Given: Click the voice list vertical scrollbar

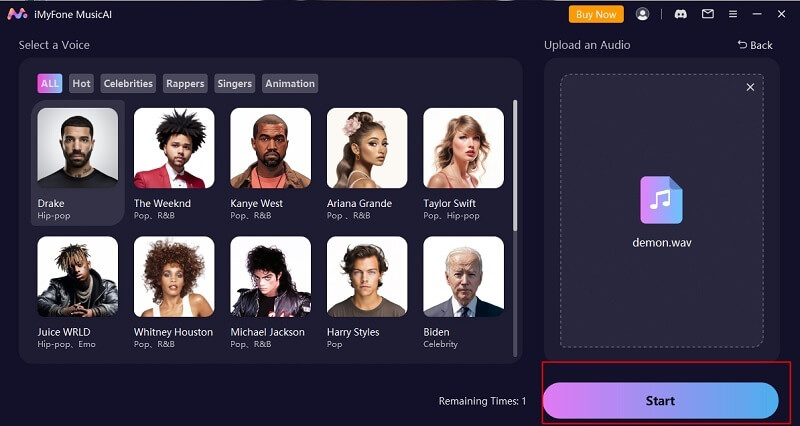Looking at the screenshot, I should 515,165.
